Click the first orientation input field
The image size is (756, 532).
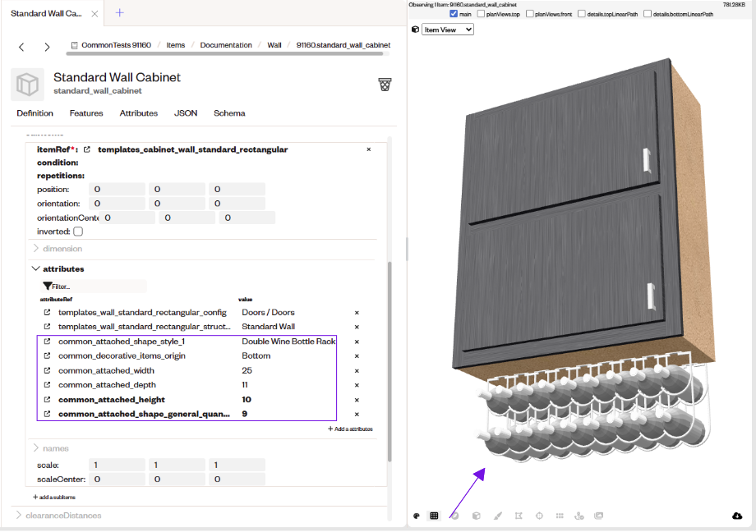[118, 204]
